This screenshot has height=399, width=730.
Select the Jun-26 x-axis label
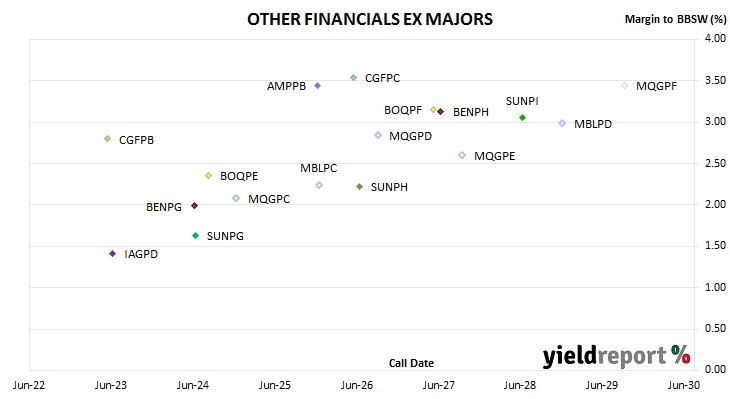[x=357, y=385]
